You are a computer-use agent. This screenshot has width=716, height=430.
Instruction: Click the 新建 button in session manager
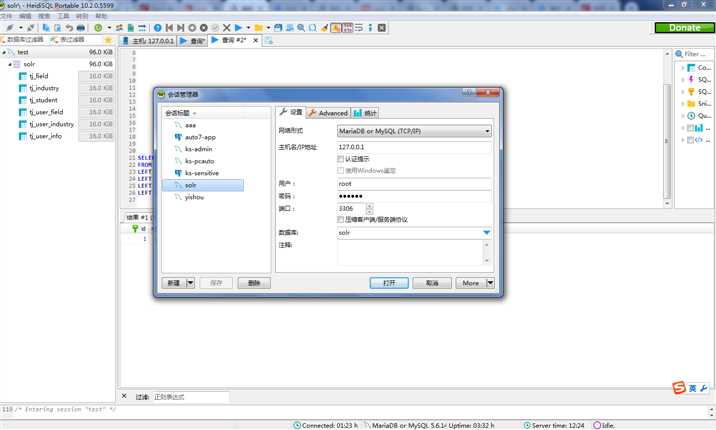point(174,283)
